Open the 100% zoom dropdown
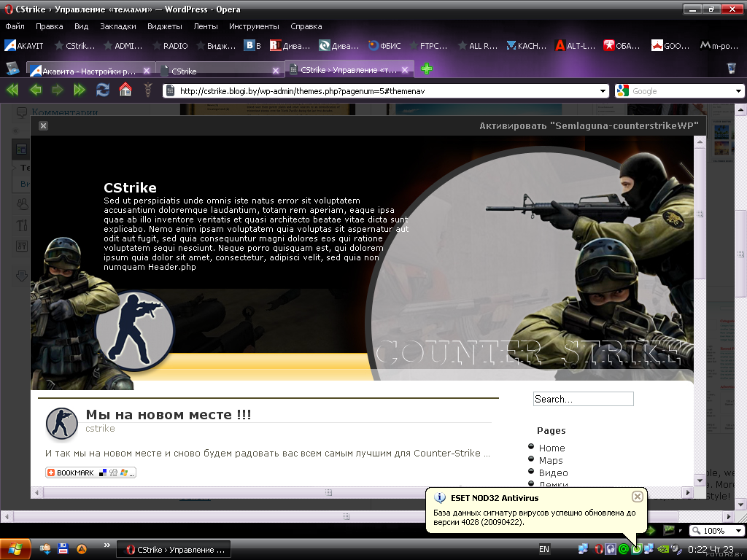Image resolution: width=747 pixels, height=560 pixels. coord(738,531)
